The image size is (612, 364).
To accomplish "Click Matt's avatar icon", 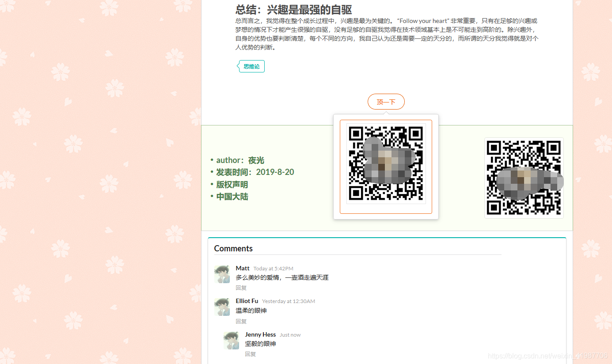I will tap(222, 274).
